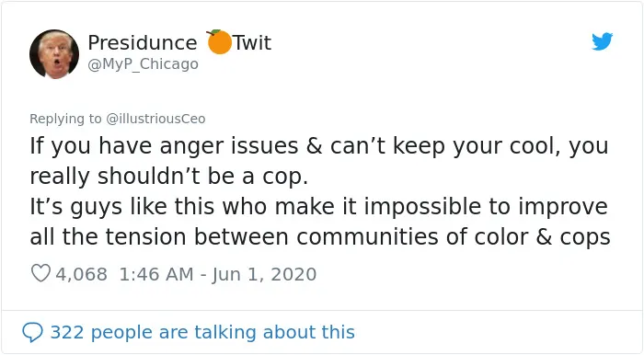644x355 pixels.
Task: Click the 'Replying to' label text
Action: point(65,119)
